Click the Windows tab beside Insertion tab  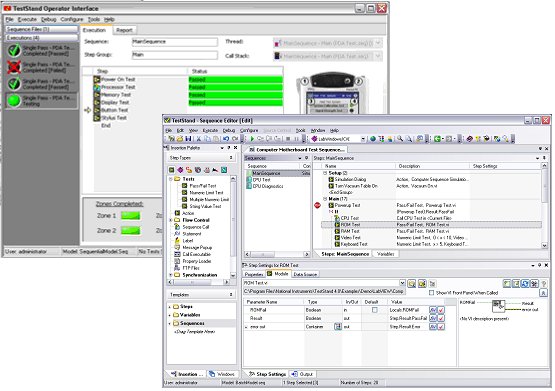click(222, 374)
